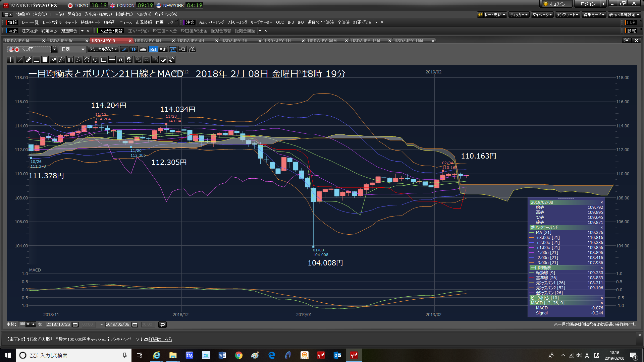Open 注文照会 inquiry
The image size is (644, 362).
coord(30,31)
